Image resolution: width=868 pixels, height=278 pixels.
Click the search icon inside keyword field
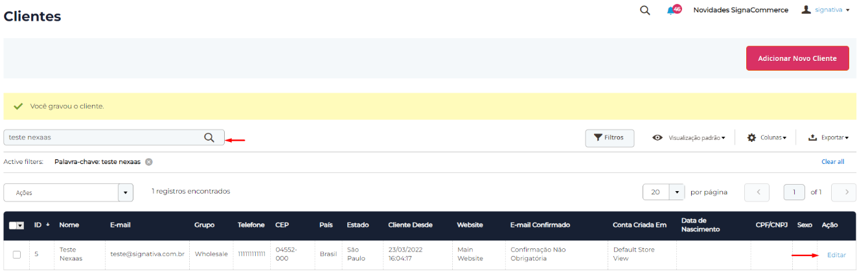(209, 137)
